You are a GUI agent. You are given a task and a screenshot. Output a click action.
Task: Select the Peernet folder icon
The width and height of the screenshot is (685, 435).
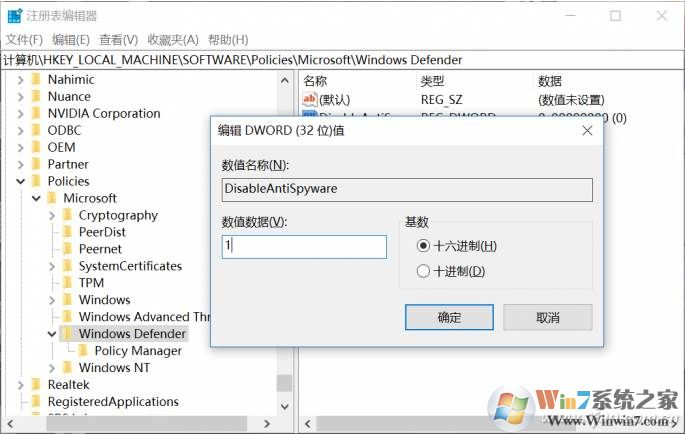click(x=68, y=249)
